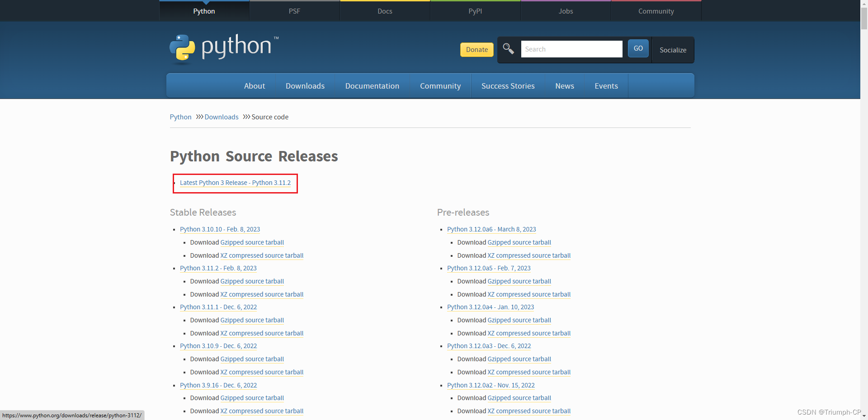This screenshot has width=868, height=420.
Task: Switch to the PyPI tab
Action: pos(475,11)
